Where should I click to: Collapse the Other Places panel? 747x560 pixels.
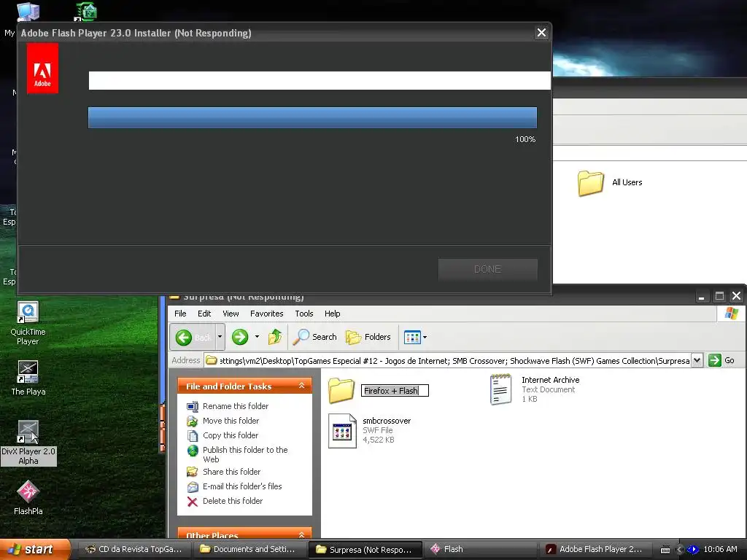(301, 534)
